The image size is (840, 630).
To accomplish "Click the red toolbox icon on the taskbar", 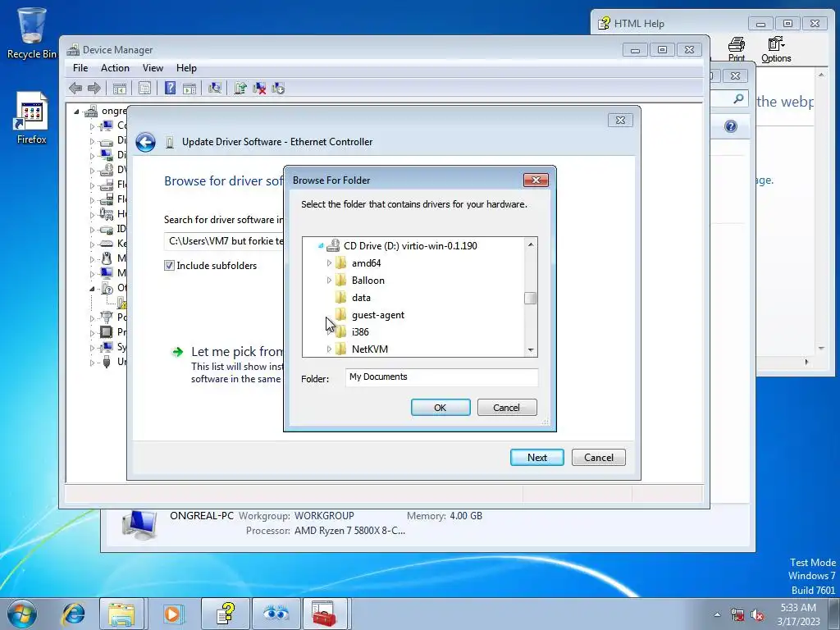I will 324,614.
